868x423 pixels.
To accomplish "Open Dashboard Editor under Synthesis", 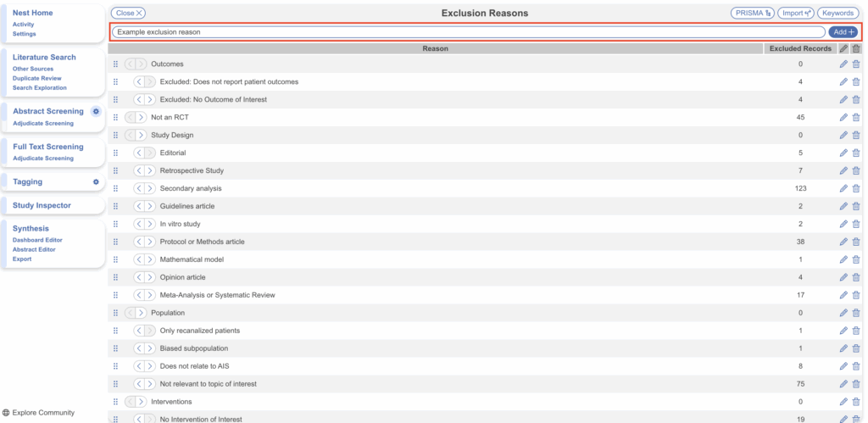I will tap(37, 240).
